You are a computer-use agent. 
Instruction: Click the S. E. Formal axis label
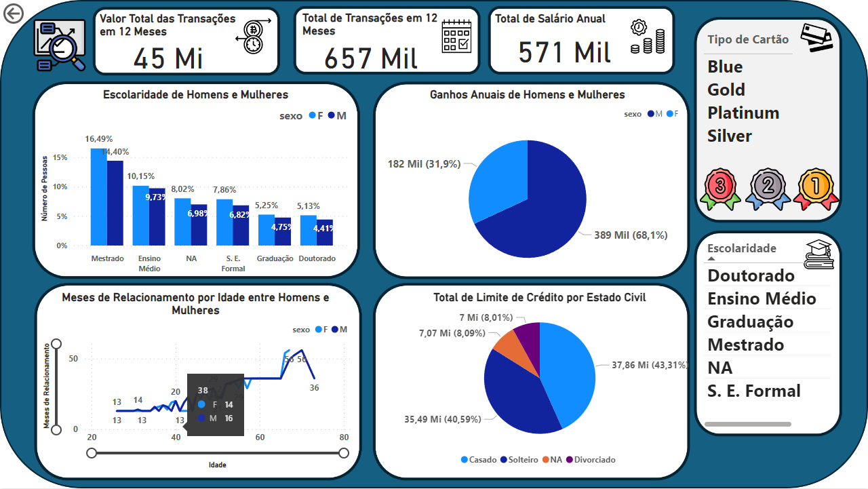pos(233,263)
